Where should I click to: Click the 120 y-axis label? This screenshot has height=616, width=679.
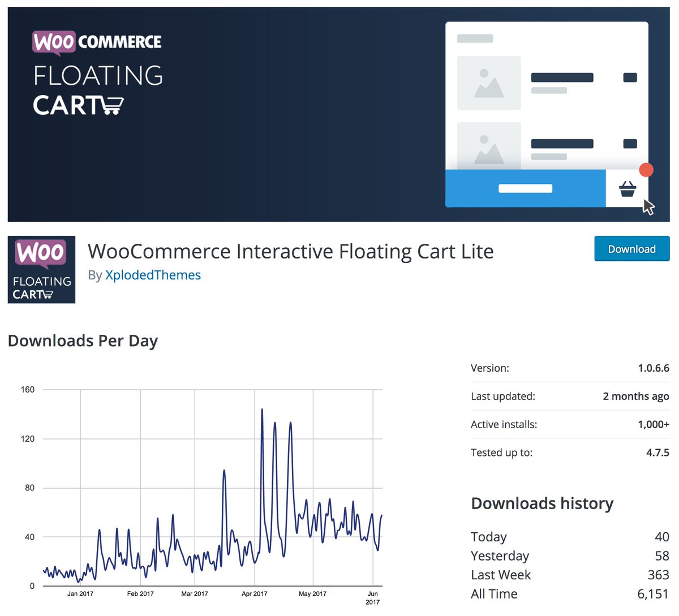[28, 439]
